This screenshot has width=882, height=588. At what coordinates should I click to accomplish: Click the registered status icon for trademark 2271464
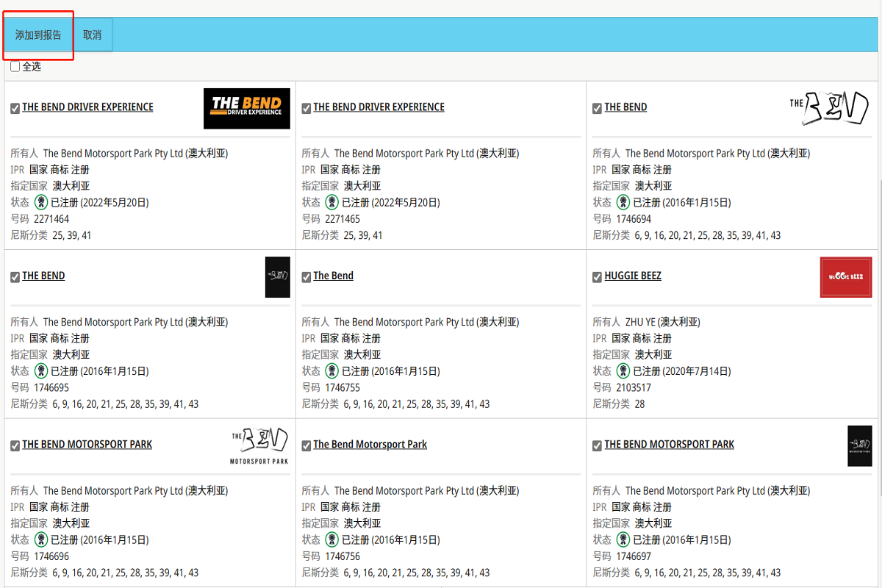(x=42, y=202)
